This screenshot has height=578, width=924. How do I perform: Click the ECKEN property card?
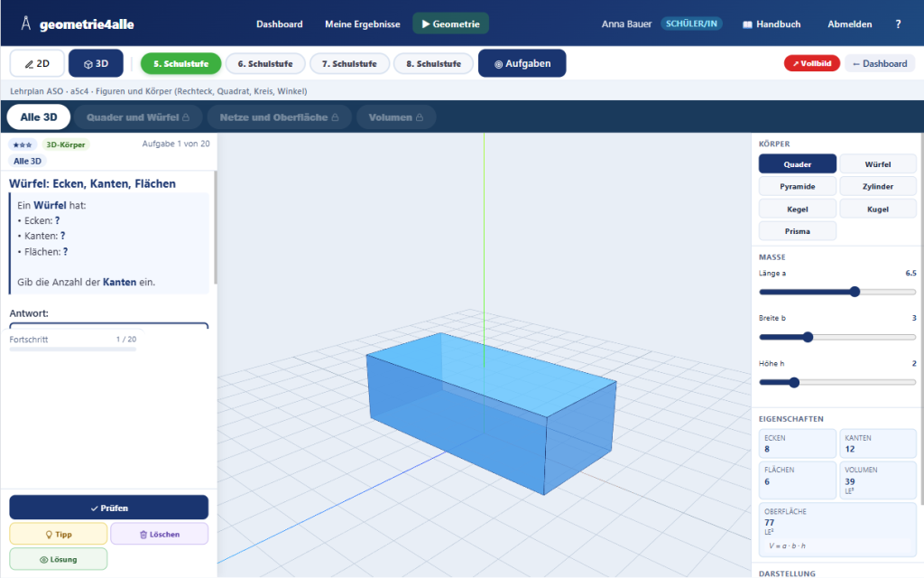(798, 443)
